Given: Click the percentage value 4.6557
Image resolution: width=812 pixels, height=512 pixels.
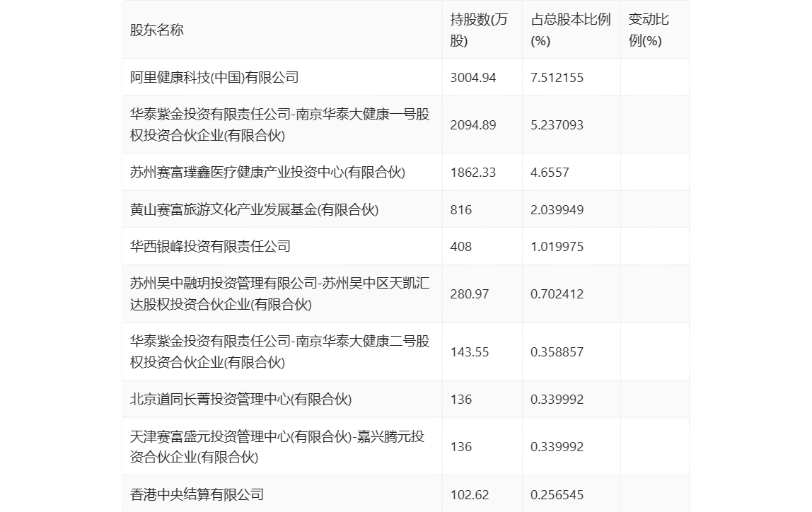Looking at the screenshot, I should pyautogui.click(x=550, y=173).
